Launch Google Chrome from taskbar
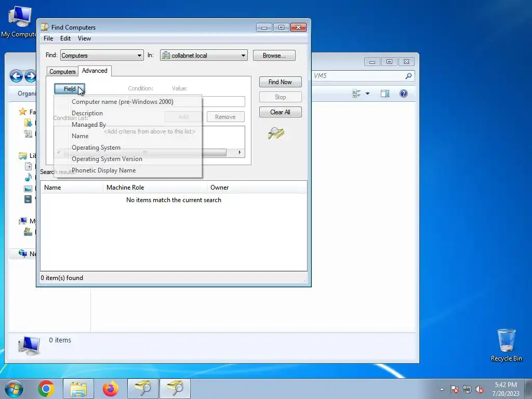 46,389
